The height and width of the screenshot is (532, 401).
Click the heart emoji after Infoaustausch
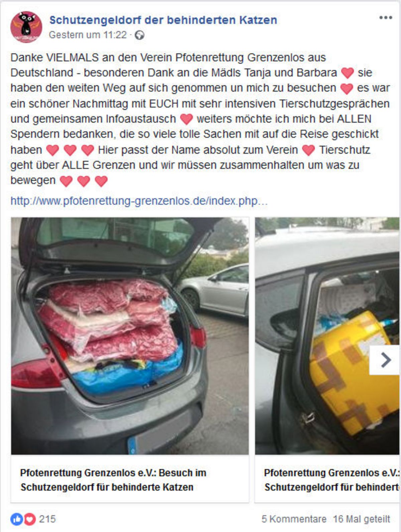coord(186,119)
